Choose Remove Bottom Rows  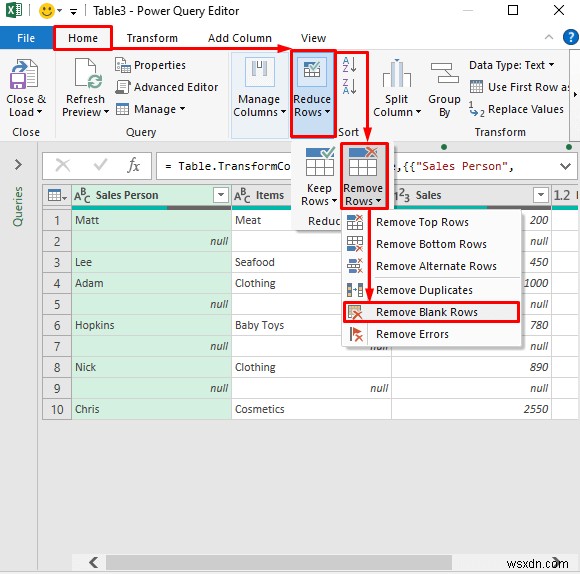[x=431, y=244]
